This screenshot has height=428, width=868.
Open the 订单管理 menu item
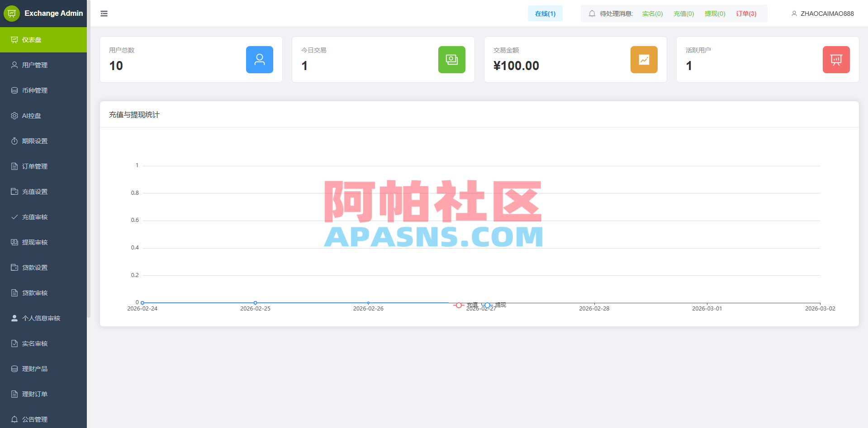(x=43, y=166)
